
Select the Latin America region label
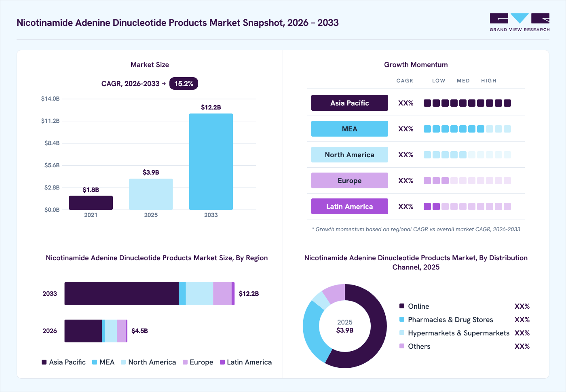[350, 207]
